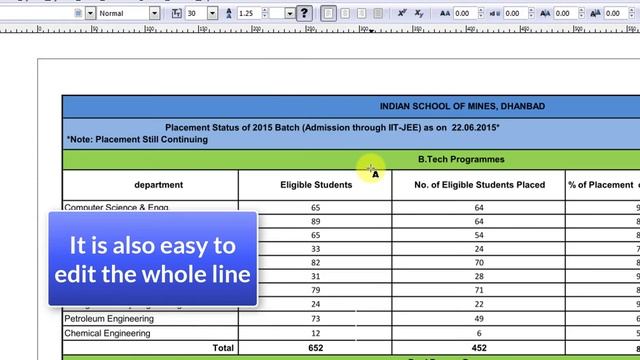
Task: Click the '*Note: Placement Still Continuing' text
Action: point(137,140)
